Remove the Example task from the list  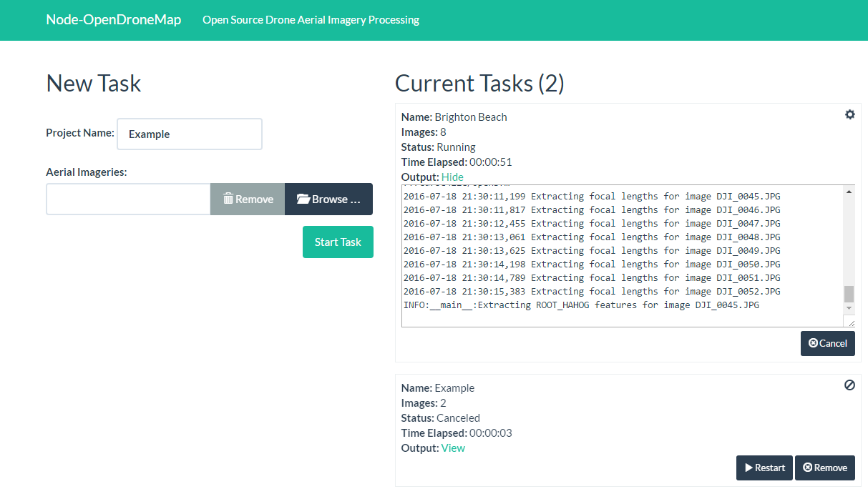coord(824,468)
